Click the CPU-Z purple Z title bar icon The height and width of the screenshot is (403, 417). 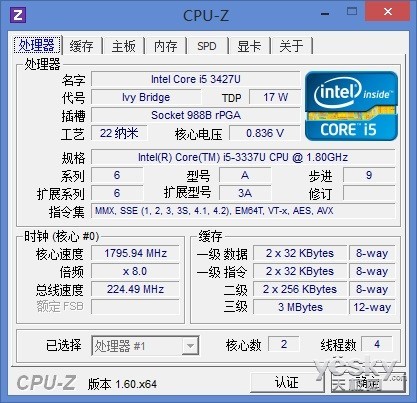(18, 15)
